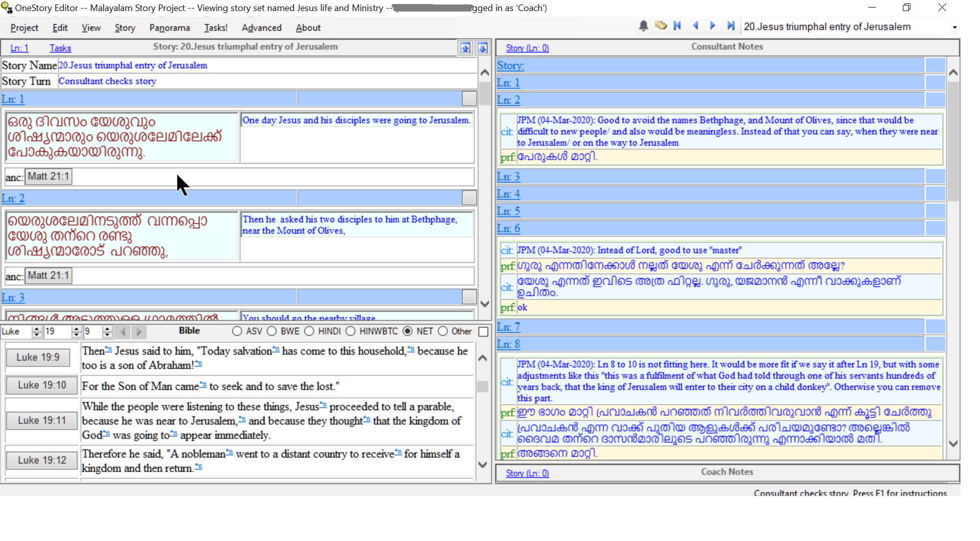Jump to the last story arrow
The image size is (980, 541).
click(731, 26)
